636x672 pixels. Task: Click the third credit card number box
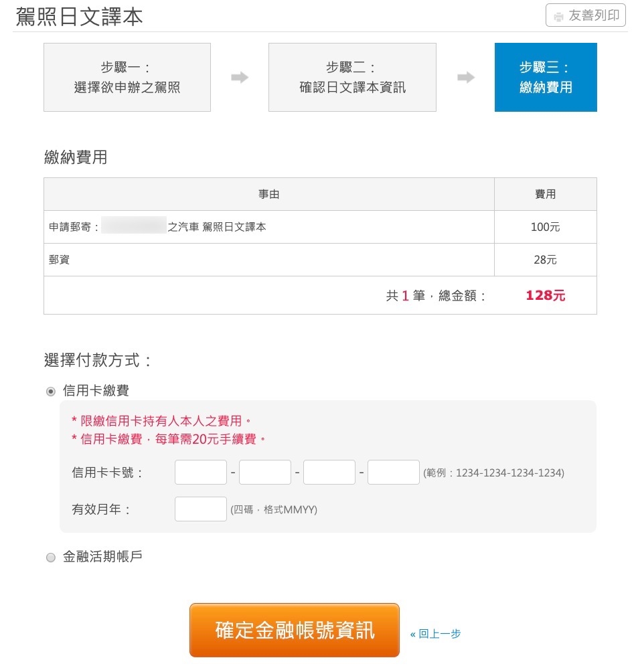(x=329, y=473)
